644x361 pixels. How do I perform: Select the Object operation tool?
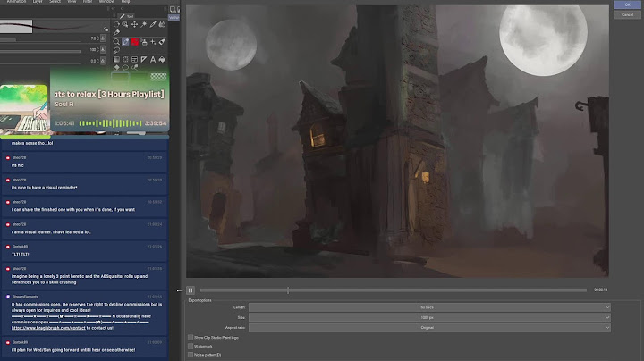click(116, 25)
